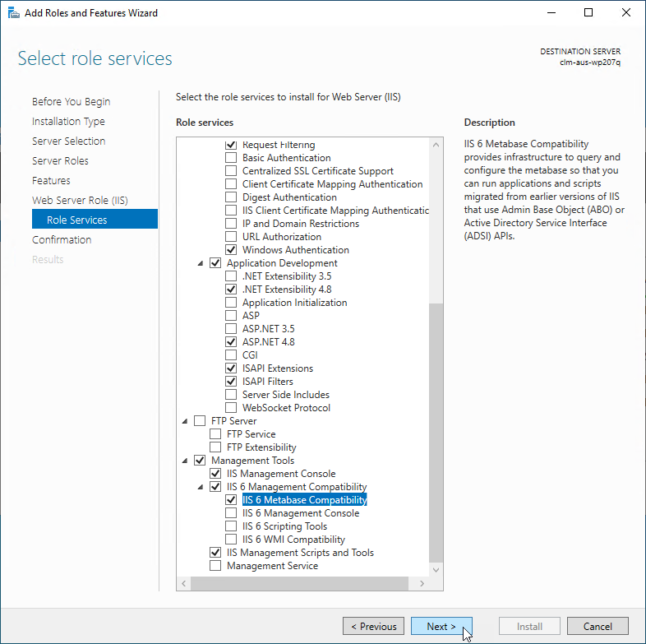Uncheck ISAPI Extensions

231,368
